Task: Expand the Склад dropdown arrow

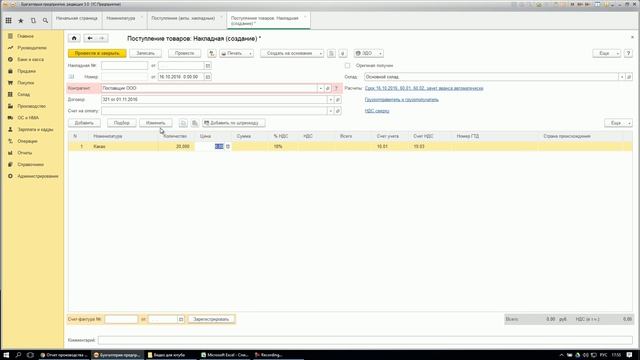Action: 622,77
